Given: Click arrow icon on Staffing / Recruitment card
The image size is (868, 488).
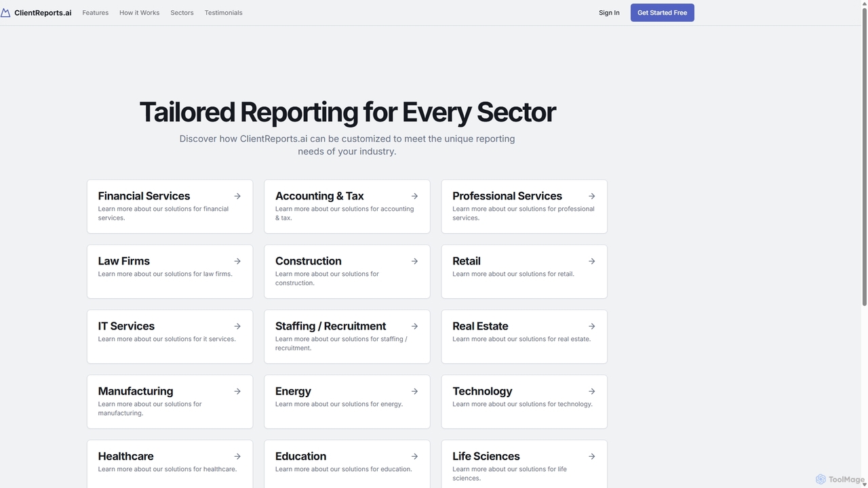Looking at the screenshot, I should pyautogui.click(x=414, y=326).
